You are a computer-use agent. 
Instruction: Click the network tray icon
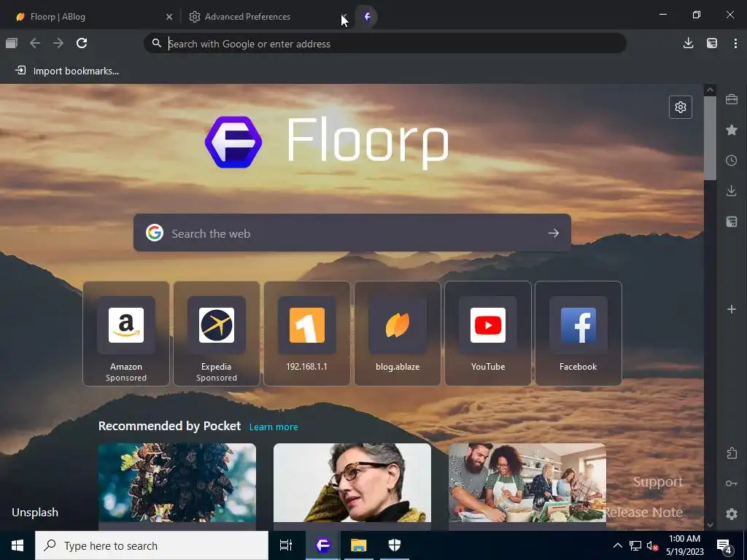tap(635, 545)
